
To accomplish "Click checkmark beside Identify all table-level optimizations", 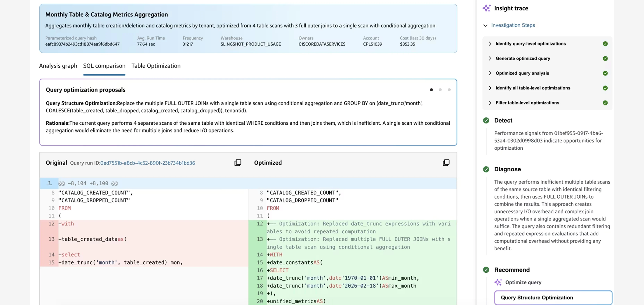I will click(x=605, y=88).
